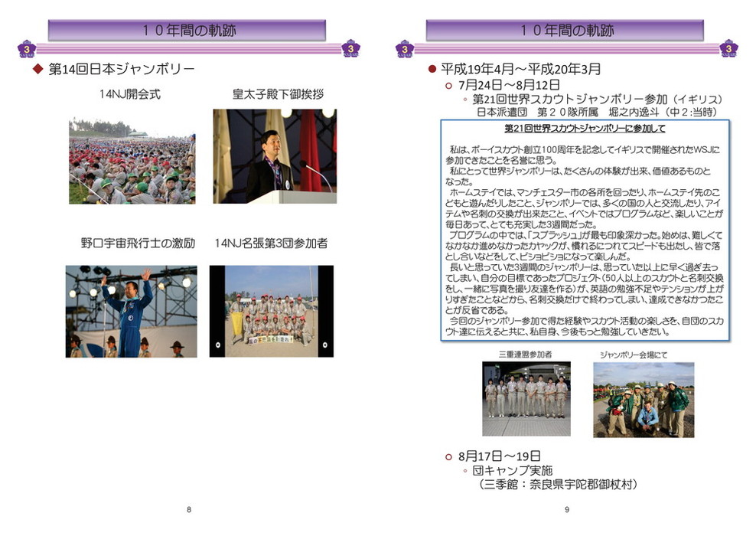The height and width of the screenshot is (536, 756).
Task: Click the right emblem badge on page 8
Action: pyautogui.click(x=350, y=49)
